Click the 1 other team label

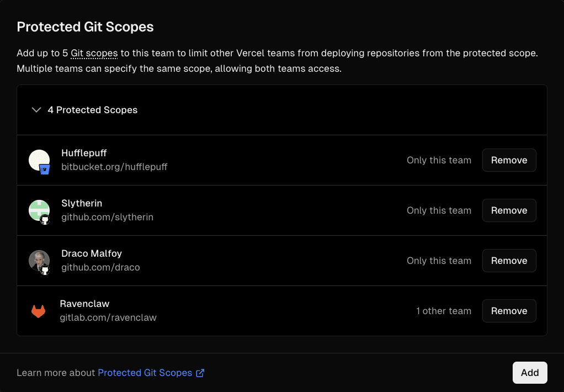point(444,311)
